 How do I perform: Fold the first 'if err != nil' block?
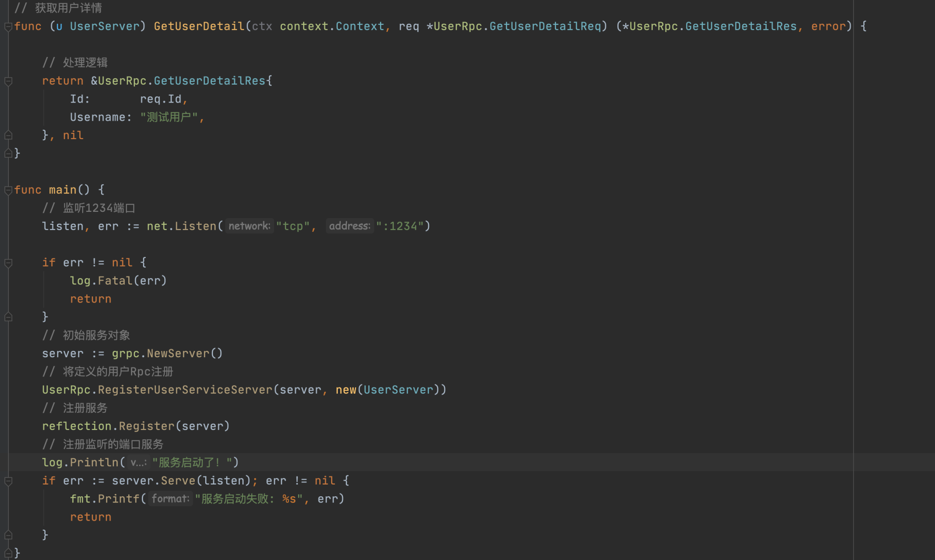click(8, 263)
